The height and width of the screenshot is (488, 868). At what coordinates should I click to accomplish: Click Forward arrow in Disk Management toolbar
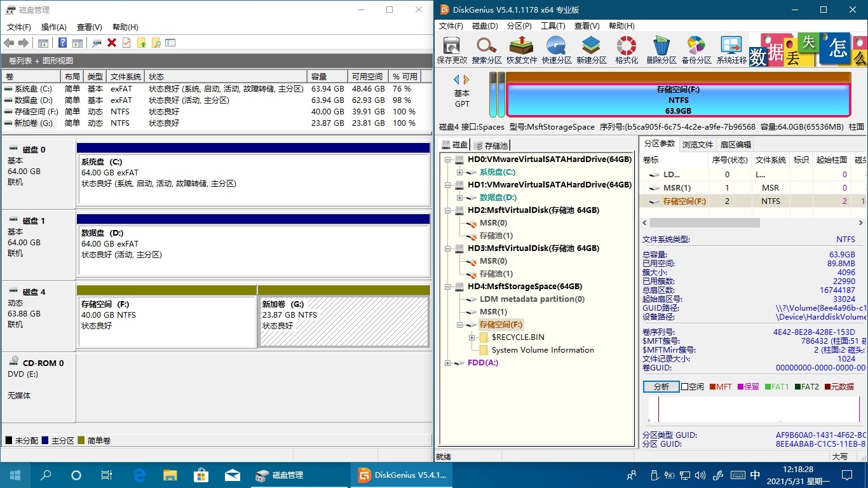click(24, 43)
